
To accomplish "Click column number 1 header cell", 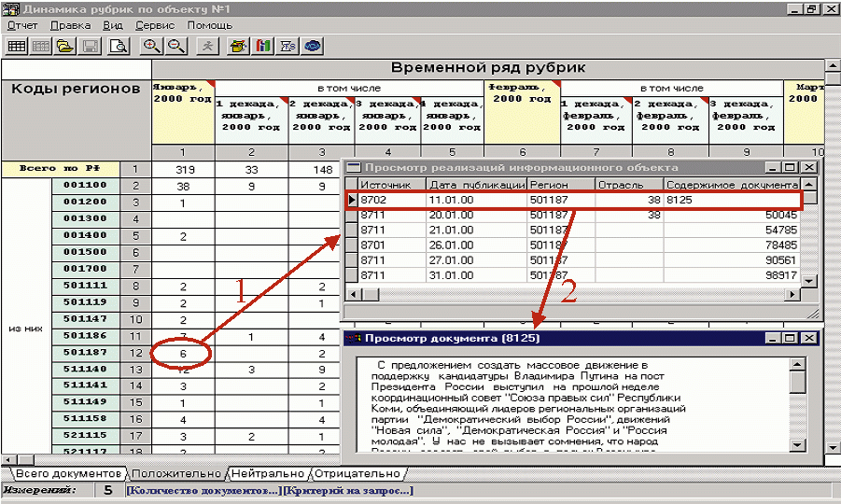I will pyautogui.click(x=183, y=152).
